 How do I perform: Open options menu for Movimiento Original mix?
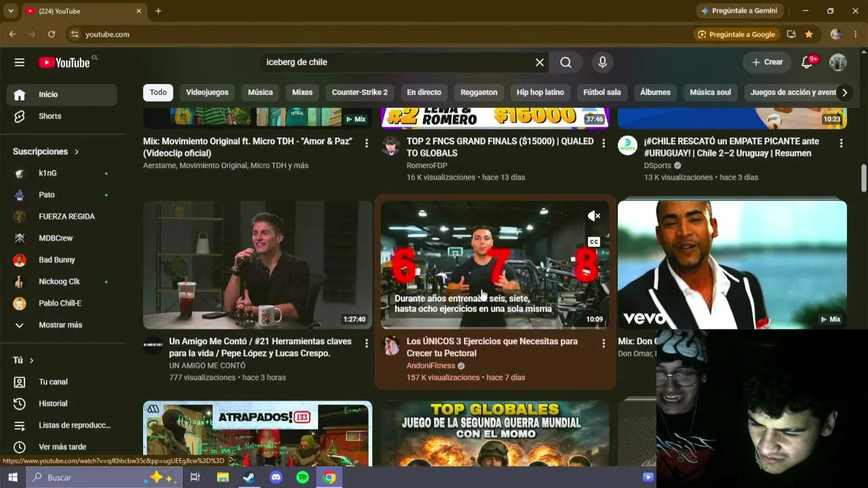point(366,144)
